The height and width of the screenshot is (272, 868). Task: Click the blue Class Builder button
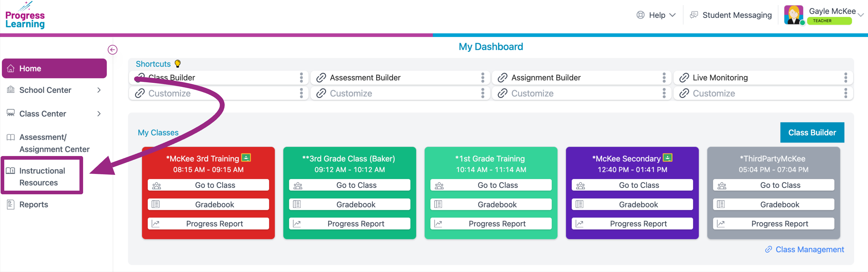pyautogui.click(x=812, y=132)
